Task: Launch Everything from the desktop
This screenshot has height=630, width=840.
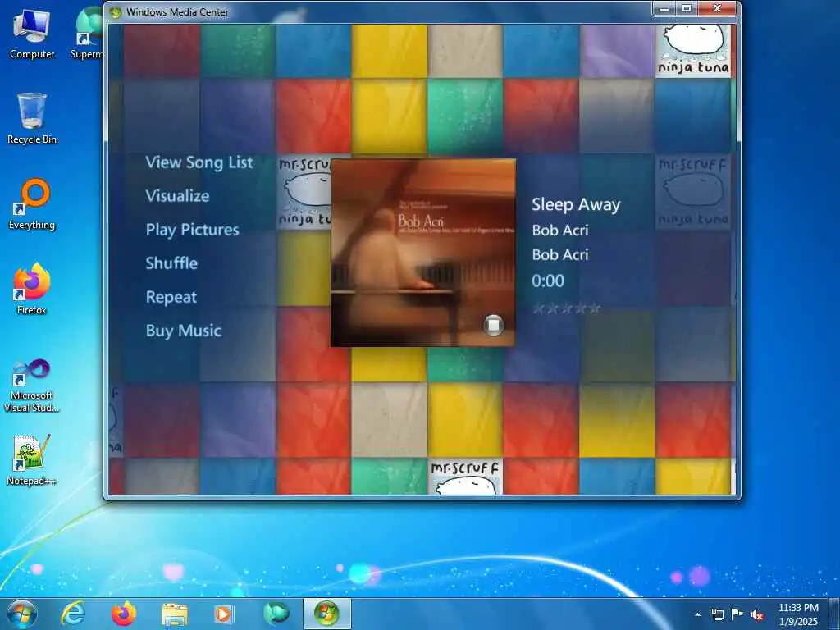Action: point(32,204)
